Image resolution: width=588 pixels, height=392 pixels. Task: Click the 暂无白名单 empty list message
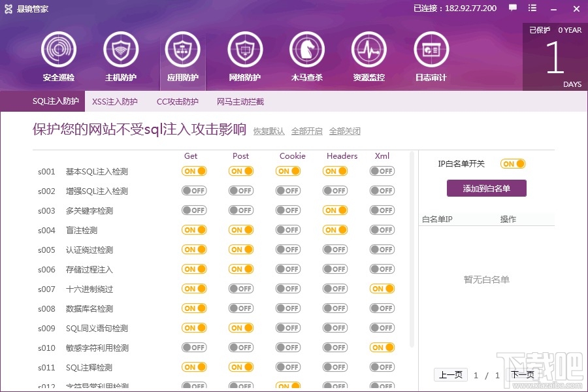tap(486, 280)
